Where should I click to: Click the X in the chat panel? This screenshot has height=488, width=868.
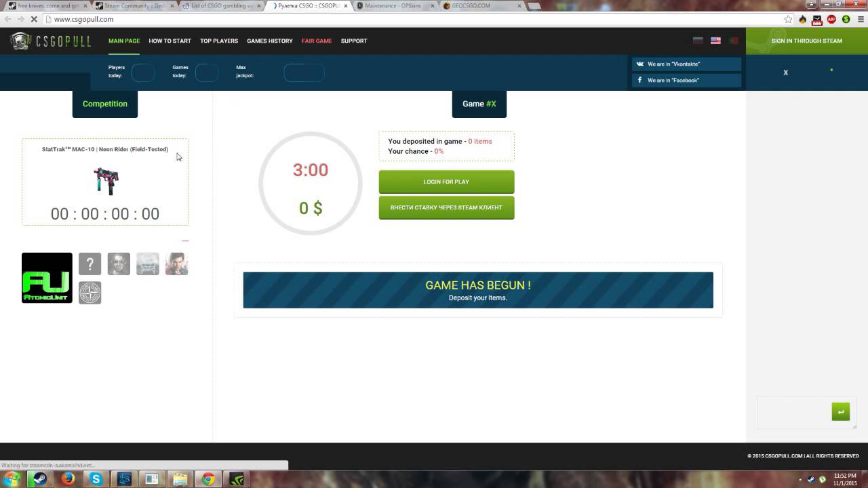tap(785, 73)
